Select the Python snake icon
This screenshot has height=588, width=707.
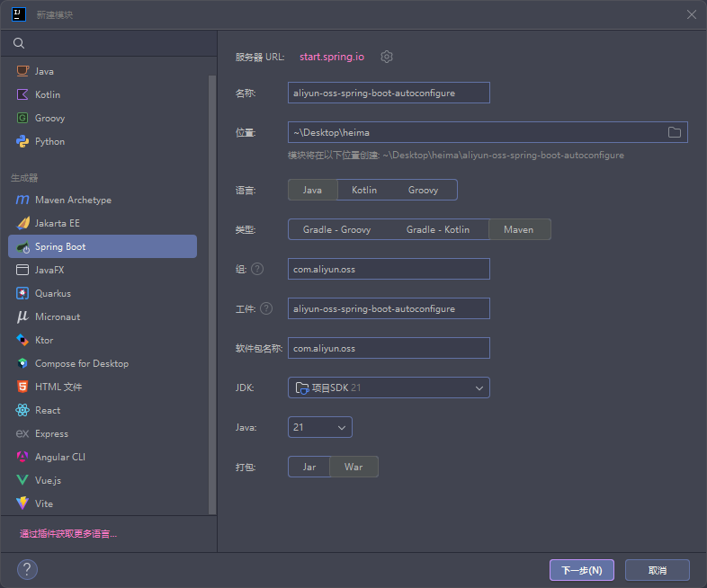click(22, 141)
